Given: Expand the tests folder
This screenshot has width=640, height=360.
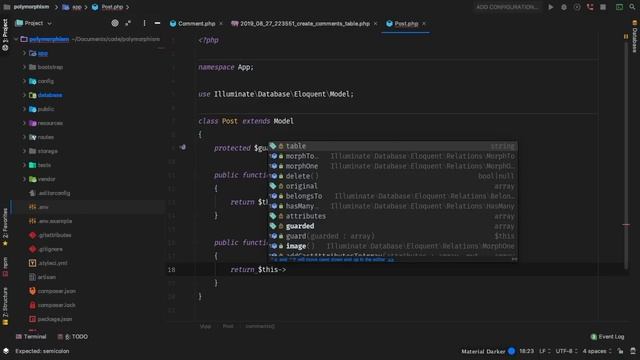Looking at the screenshot, I should pos(24,165).
